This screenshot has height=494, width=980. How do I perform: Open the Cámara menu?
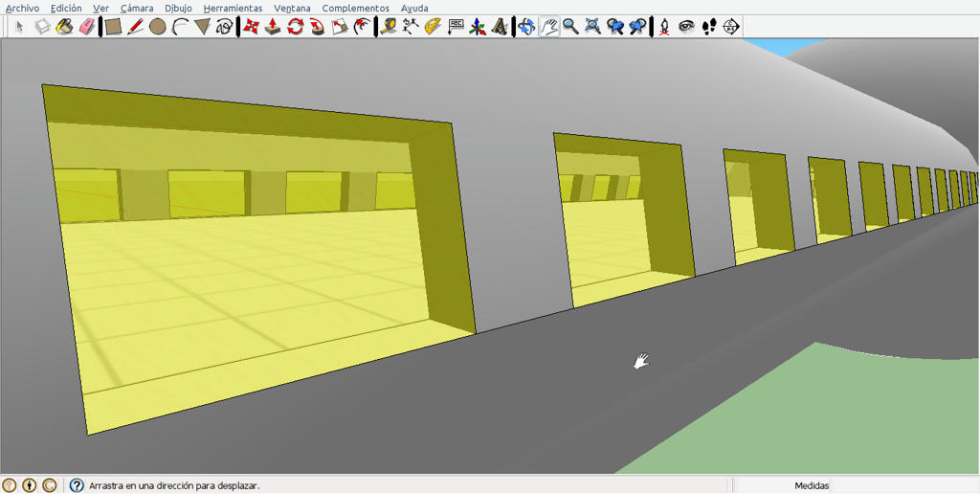point(137,8)
